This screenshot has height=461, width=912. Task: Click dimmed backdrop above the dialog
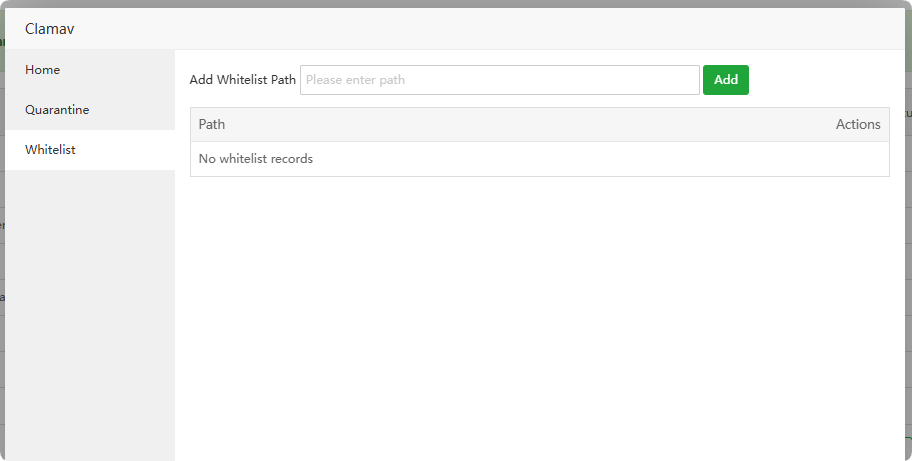click(x=450, y=3)
